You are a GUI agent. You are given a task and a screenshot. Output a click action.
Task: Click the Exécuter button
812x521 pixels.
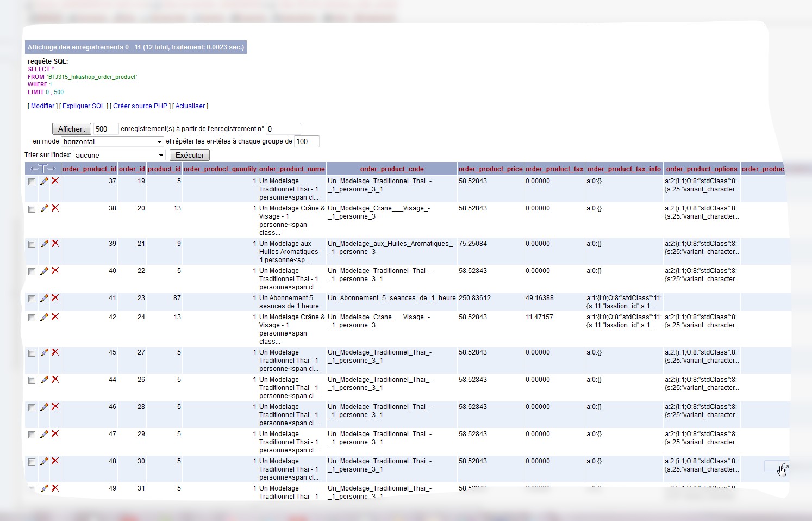190,155
